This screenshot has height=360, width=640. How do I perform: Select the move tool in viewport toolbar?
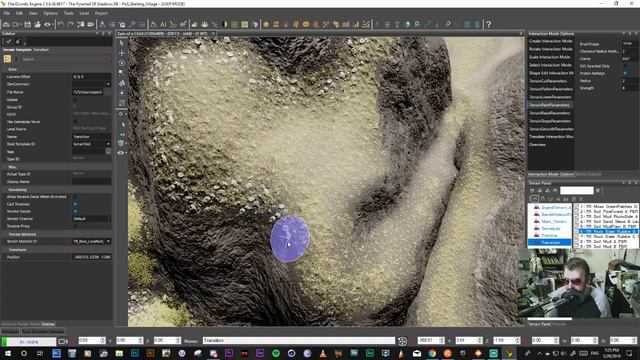click(121, 53)
